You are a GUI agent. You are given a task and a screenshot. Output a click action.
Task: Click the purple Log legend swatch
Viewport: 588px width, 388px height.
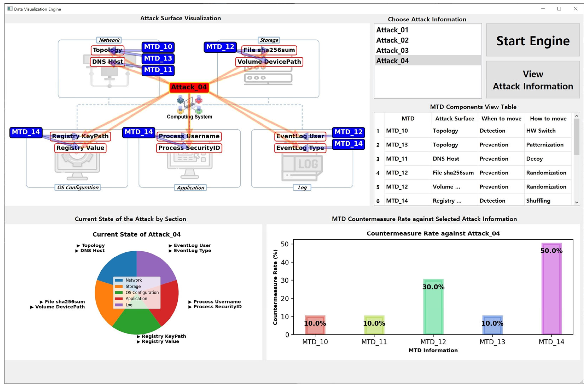coord(119,305)
